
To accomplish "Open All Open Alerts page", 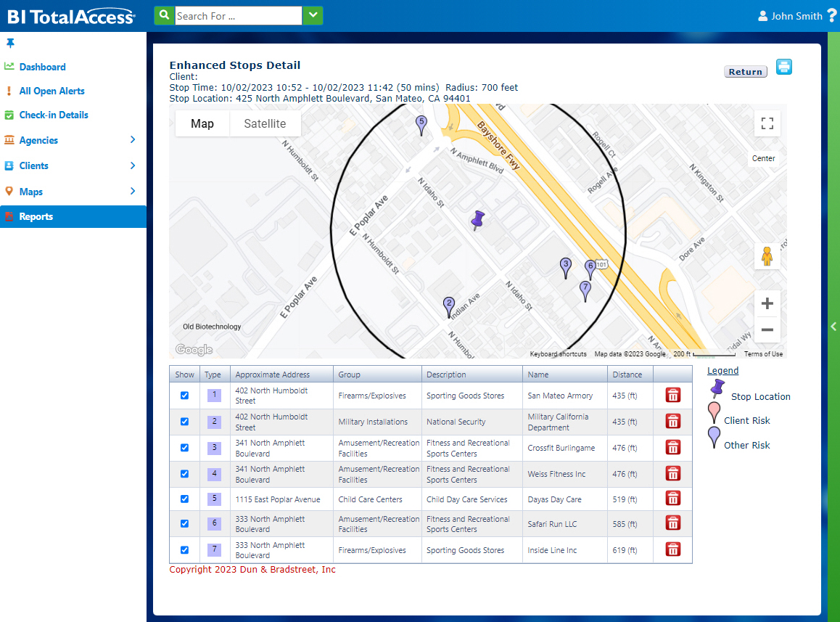I will 52,91.
